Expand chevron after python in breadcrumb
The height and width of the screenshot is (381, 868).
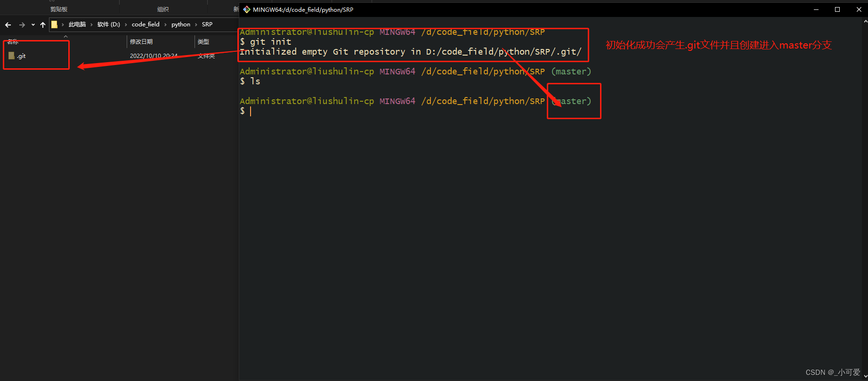196,24
